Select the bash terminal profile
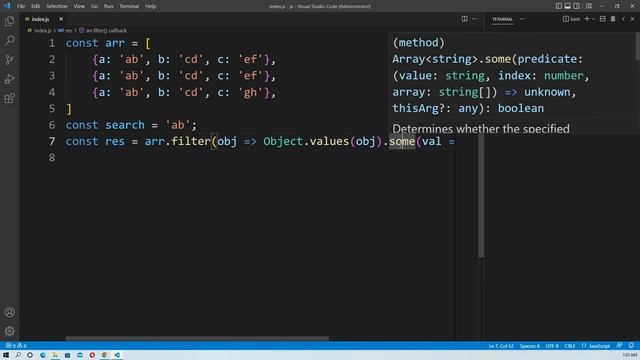This screenshot has height=360, width=640. coord(572,19)
